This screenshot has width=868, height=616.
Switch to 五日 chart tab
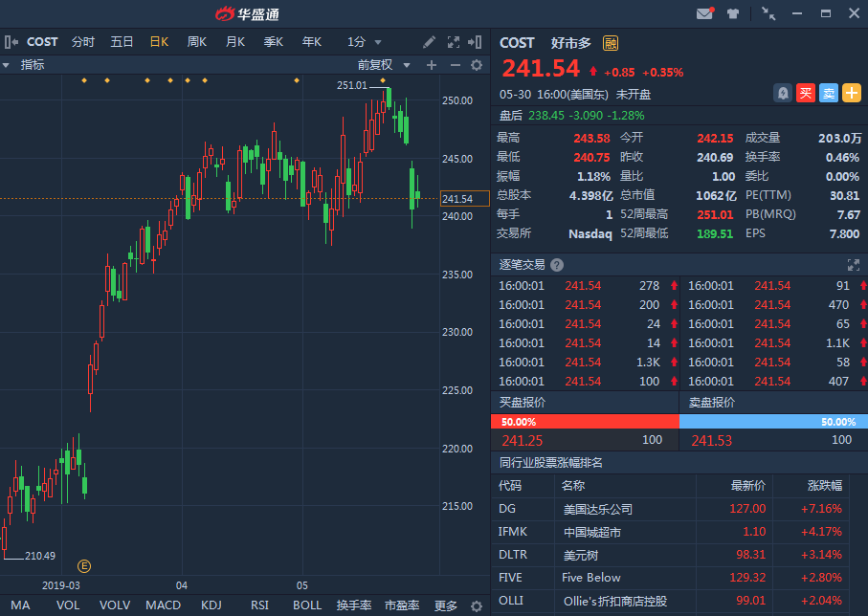[x=122, y=42]
